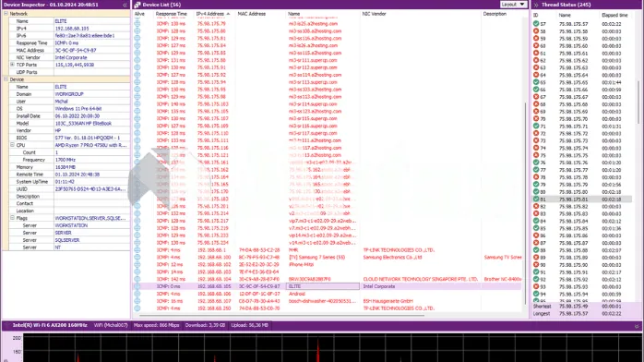Click Thread Status vertical scrollbar
644x362 pixels.
coord(638,103)
